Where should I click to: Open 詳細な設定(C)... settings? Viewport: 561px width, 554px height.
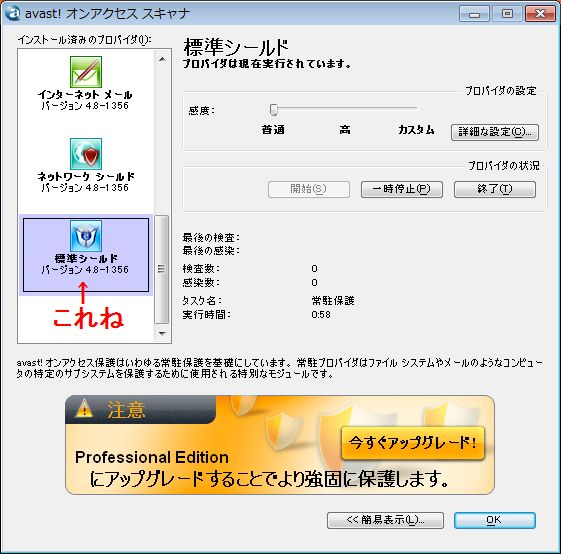pyautogui.click(x=495, y=132)
